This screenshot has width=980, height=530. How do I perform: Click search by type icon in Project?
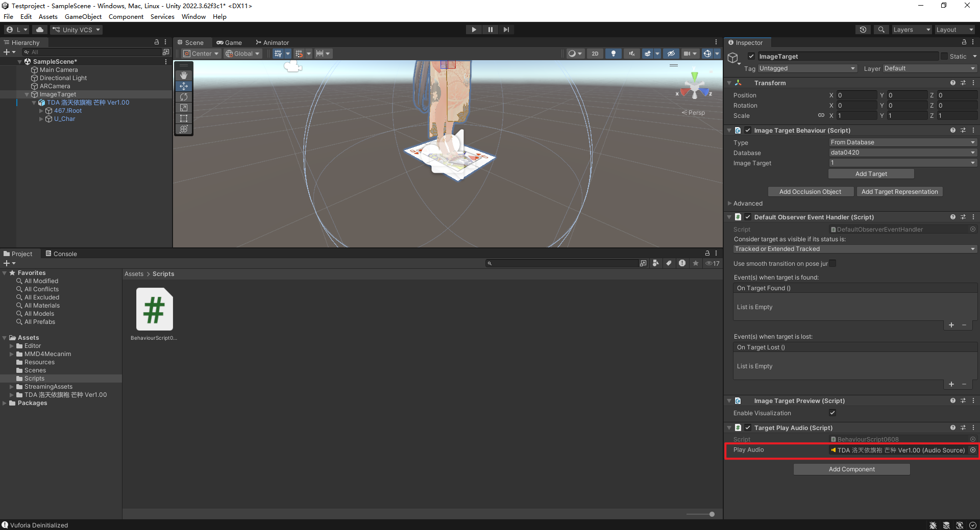656,263
